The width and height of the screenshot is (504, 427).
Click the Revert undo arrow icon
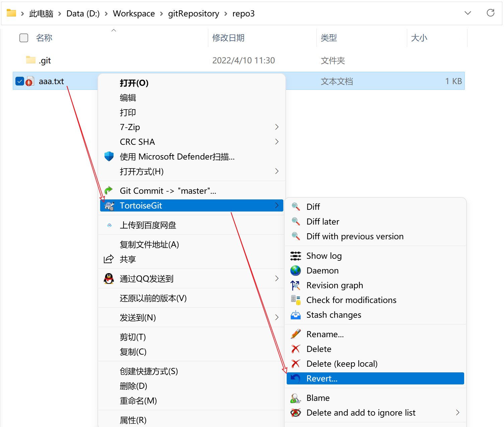295,378
